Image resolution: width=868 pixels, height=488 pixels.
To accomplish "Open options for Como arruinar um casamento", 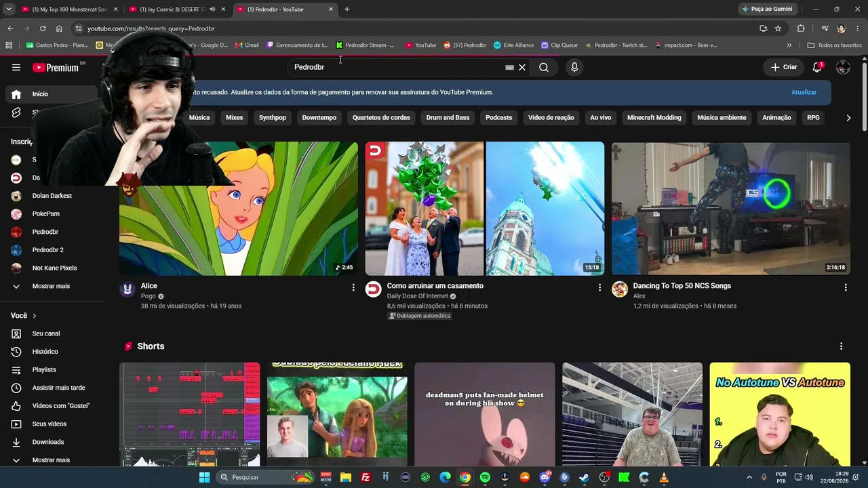I will point(599,287).
